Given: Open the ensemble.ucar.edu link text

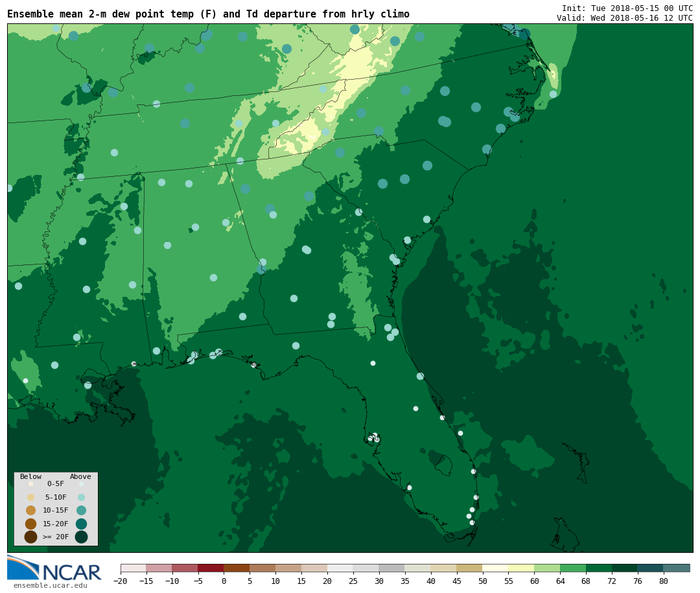Looking at the screenshot, I should click(51, 585).
